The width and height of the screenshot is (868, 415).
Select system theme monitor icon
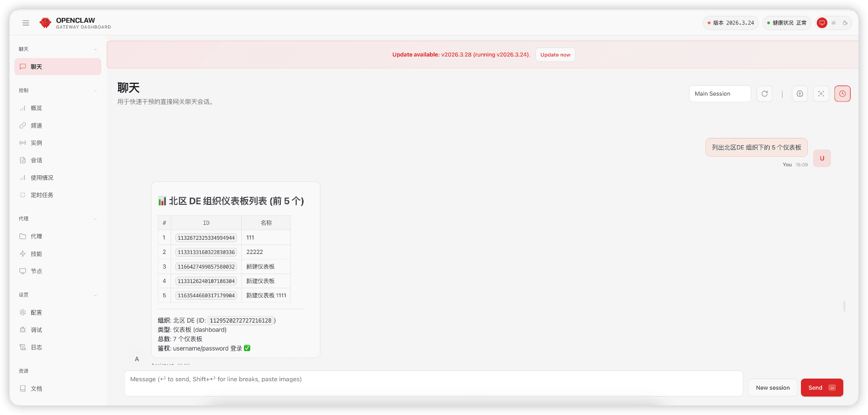[822, 23]
